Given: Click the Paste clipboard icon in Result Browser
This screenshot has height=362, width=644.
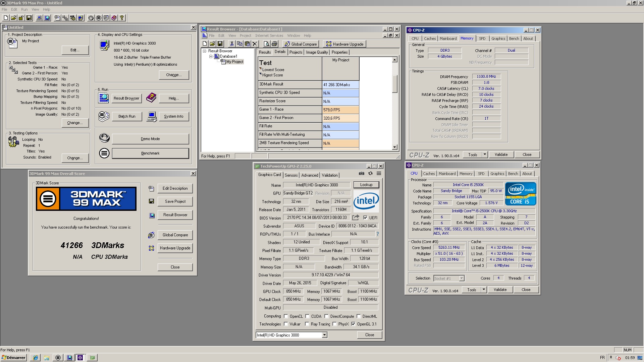Looking at the screenshot, I should (x=247, y=44).
